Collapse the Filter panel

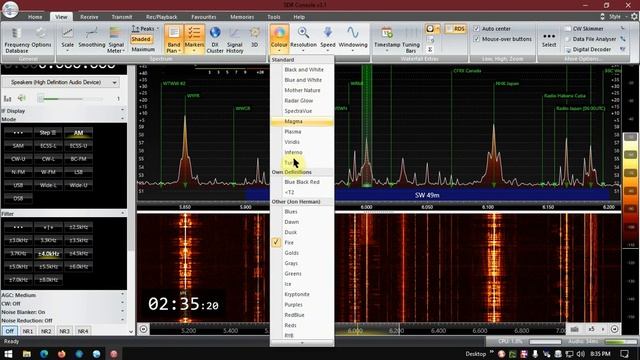(x=122, y=213)
